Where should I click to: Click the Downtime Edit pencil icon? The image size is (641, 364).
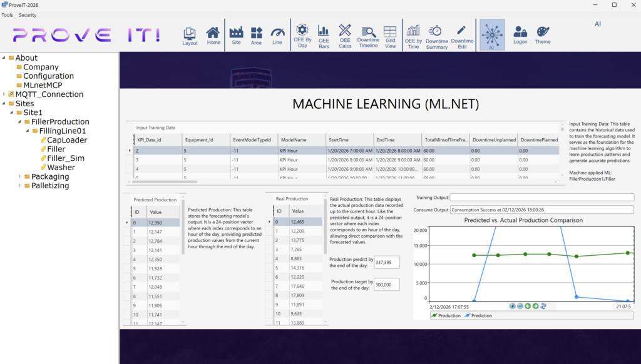click(462, 35)
